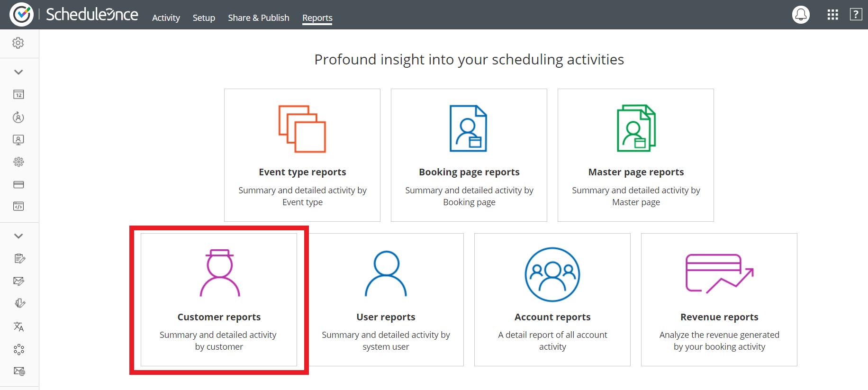Click the help question mark icon
This screenshot has height=390, width=868.
[856, 15]
